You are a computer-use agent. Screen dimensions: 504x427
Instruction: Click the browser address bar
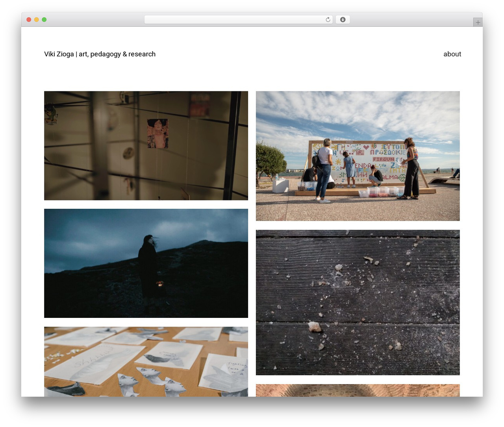tap(238, 20)
